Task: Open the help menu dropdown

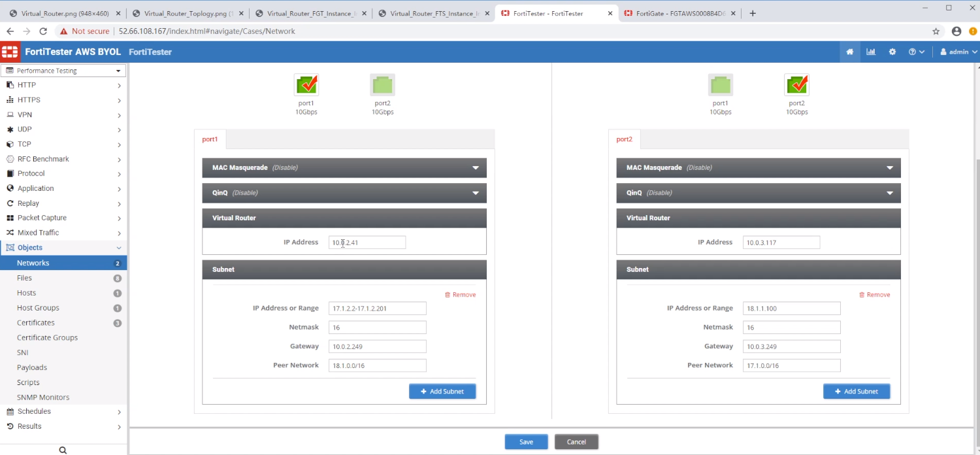Action: (915, 51)
